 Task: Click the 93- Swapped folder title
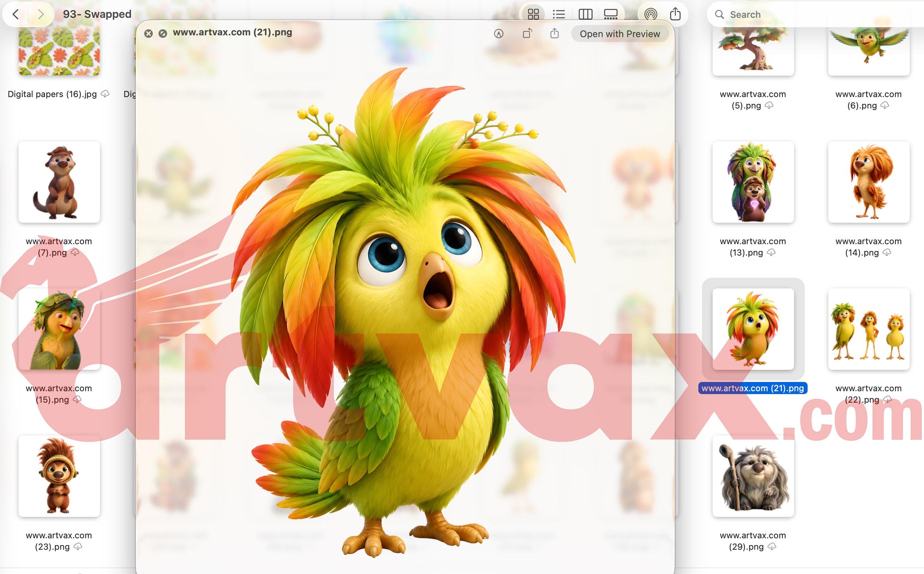click(97, 14)
